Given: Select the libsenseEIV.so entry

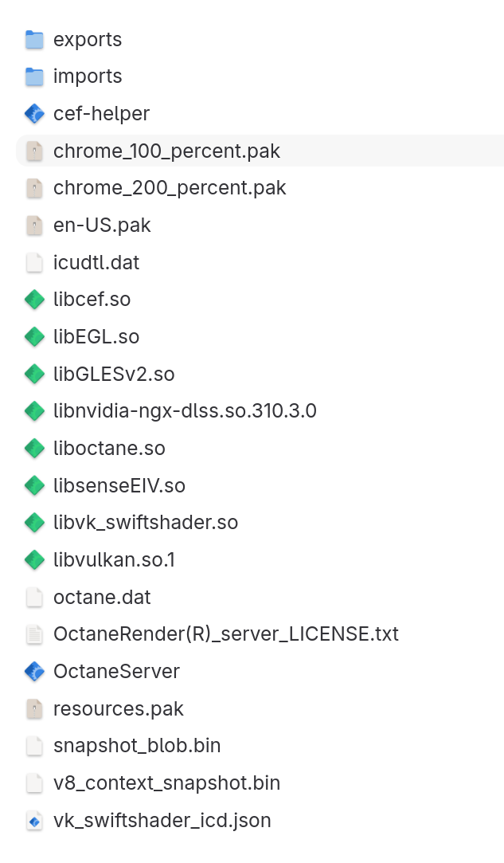Looking at the screenshot, I should [x=119, y=485].
